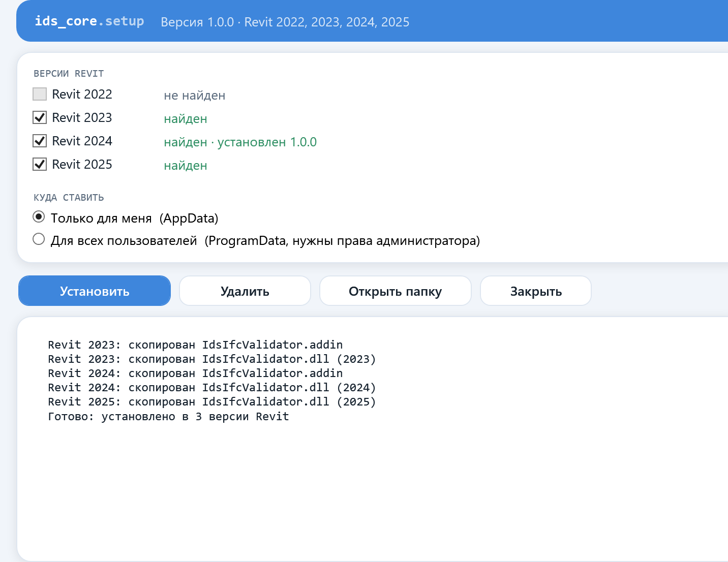The image size is (728, 562).
Task: Click the 'найден' status next to Revit 2025
Action: click(x=186, y=166)
